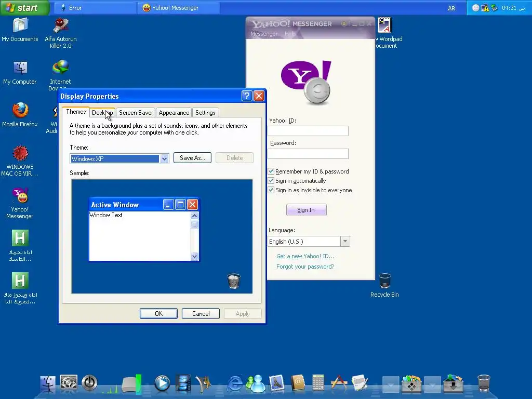Open the Language dropdown in Yahoo Messenger
532x399 pixels.
(x=345, y=241)
